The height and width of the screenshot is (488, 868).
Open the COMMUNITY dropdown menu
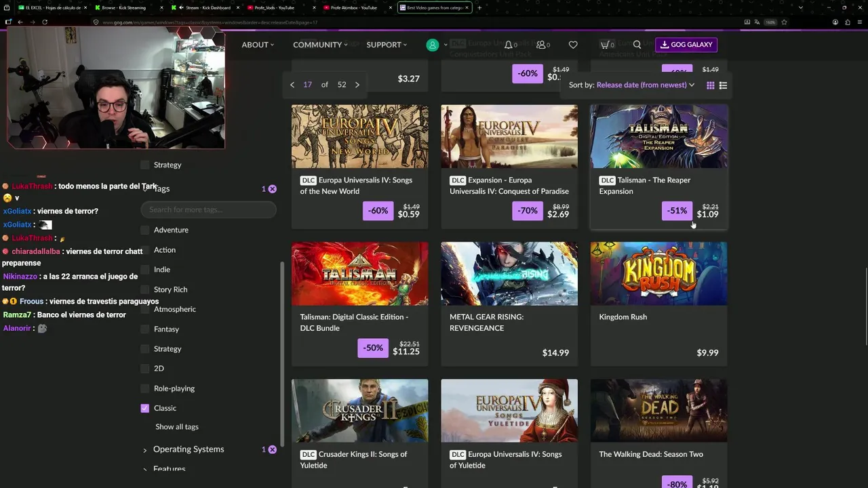click(320, 45)
